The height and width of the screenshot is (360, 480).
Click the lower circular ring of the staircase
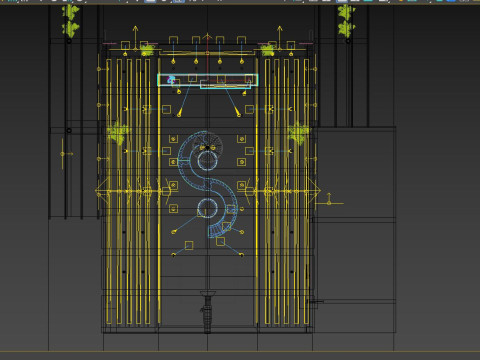coord(207,209)
